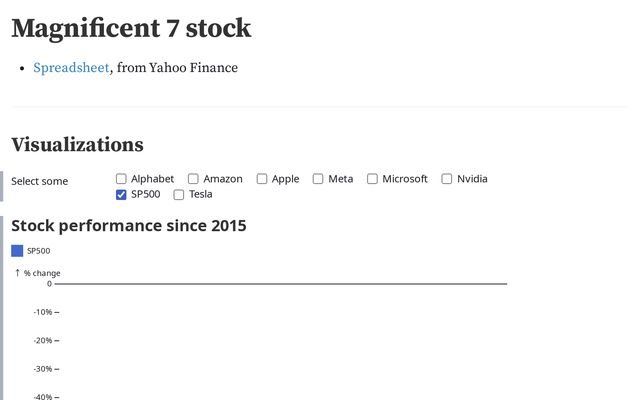Click the Stock performance since 2015 heading

128,225
